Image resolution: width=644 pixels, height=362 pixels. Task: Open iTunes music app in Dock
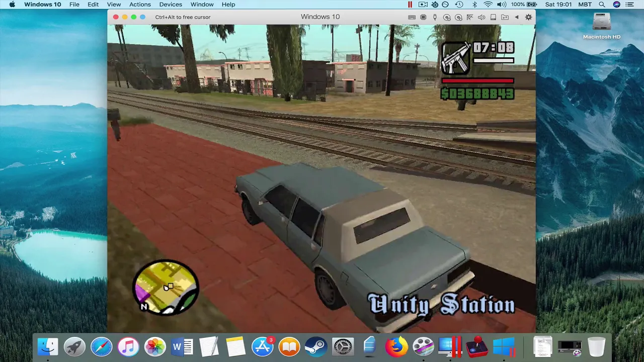click(128, 347)
